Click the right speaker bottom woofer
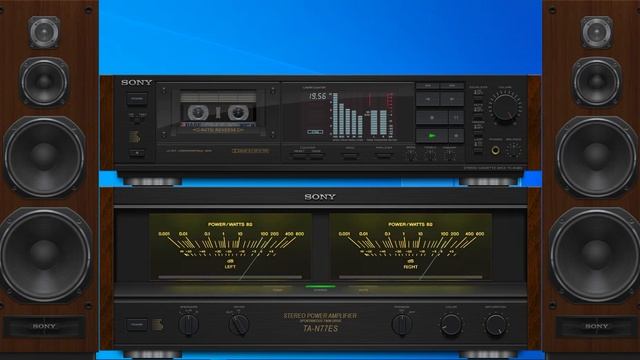Image resolution: width=640 pixels, height=360 pixels. [596, 254]
